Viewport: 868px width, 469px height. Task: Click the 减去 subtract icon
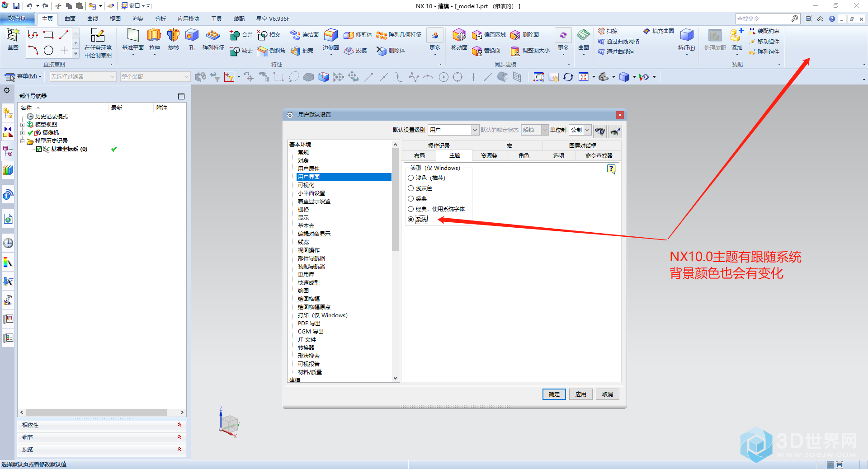[x=241, y=51]
